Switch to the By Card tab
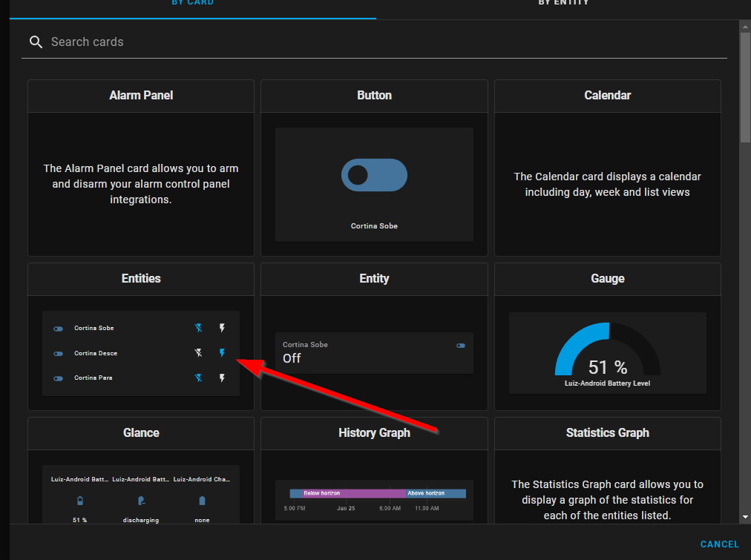Image resolution: width=751 pixels, height=560 pixels. (192, 4)
